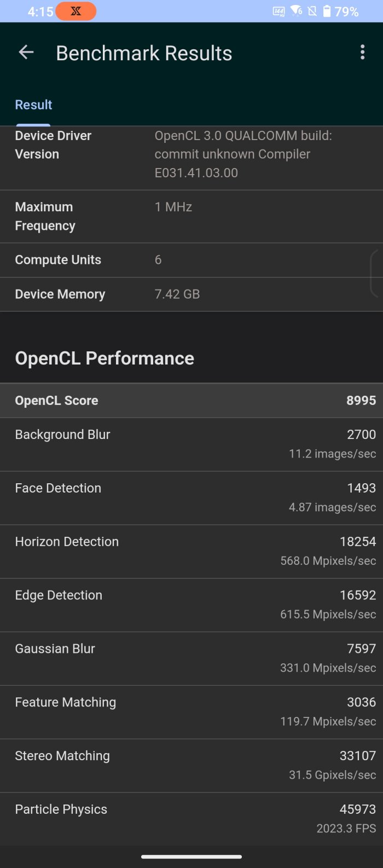Tap the Feature Matching row
The image size is (383, 868).
[191, 711]
